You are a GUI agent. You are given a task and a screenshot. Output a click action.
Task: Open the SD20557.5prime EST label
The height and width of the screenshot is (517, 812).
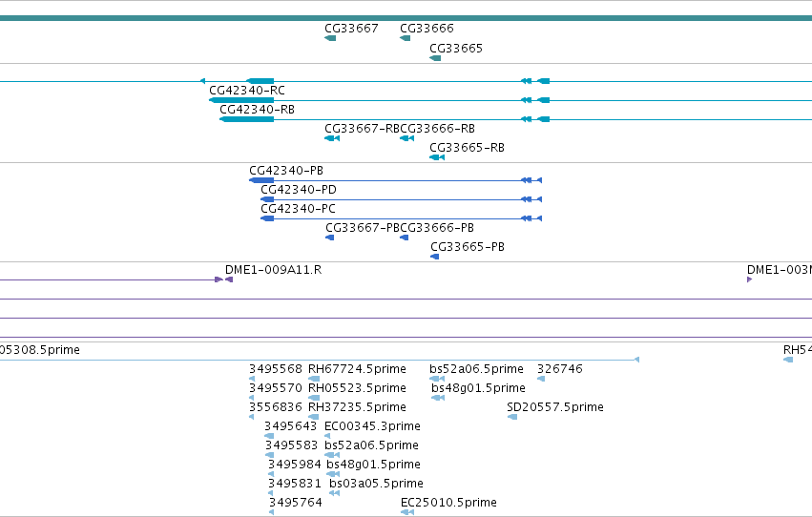[555, 408]
